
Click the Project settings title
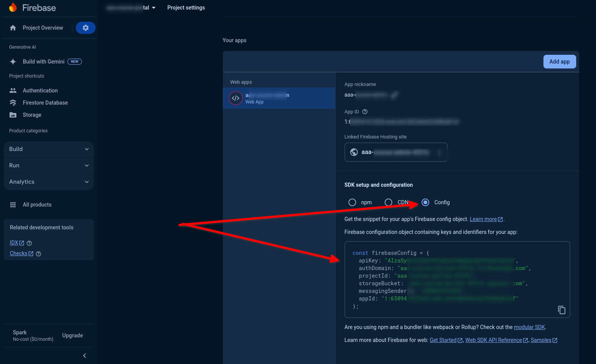(186, 8)
